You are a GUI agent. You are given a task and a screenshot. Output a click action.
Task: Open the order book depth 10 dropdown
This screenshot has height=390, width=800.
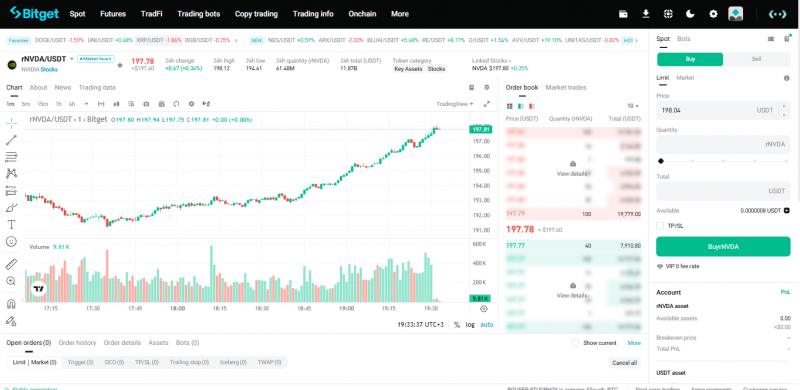633,106
